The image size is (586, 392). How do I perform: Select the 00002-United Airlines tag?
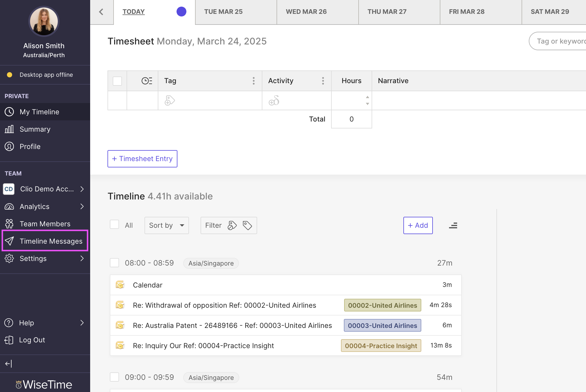[383, 305]
